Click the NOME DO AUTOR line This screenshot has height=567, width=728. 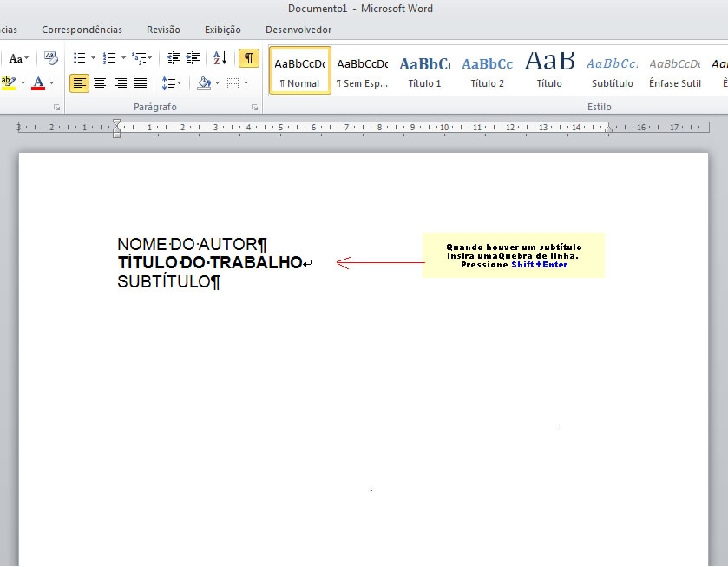pos(193,245)
